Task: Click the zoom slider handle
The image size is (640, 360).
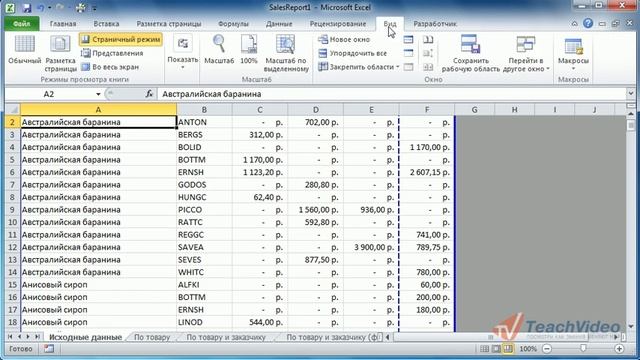Action: click(583, 349)
